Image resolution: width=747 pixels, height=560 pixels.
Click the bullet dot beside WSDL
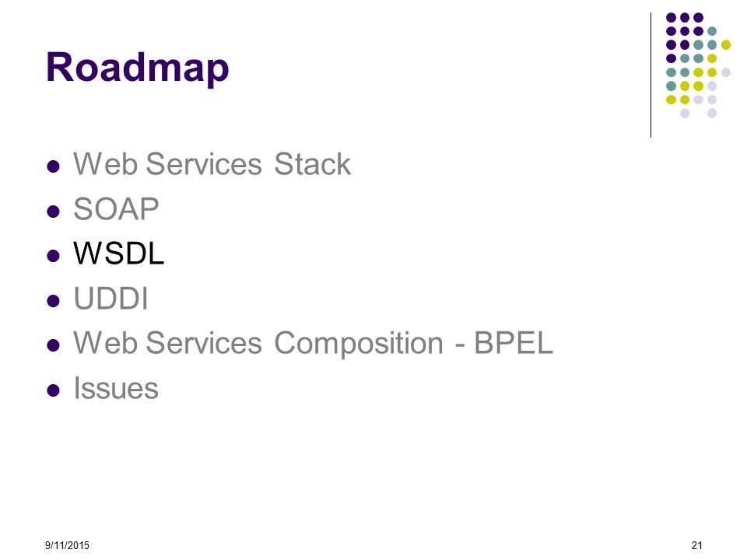click(54, 256)
